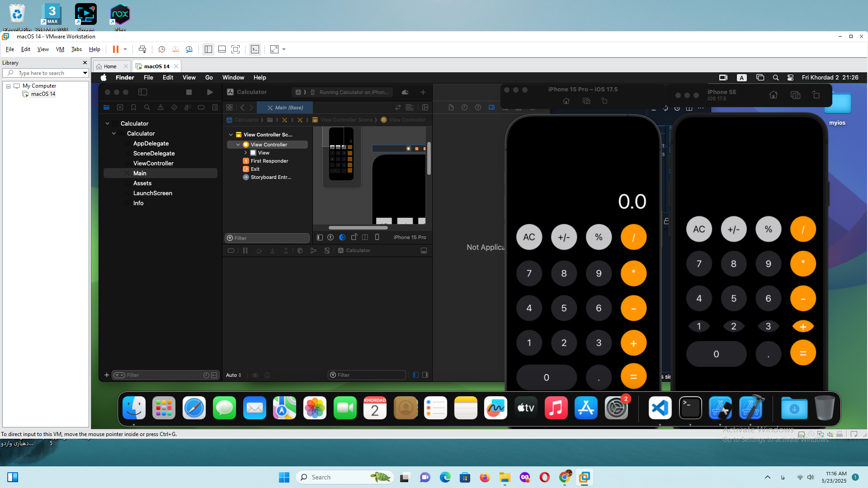Collapse the Calculator group folder

coord(114,133)
